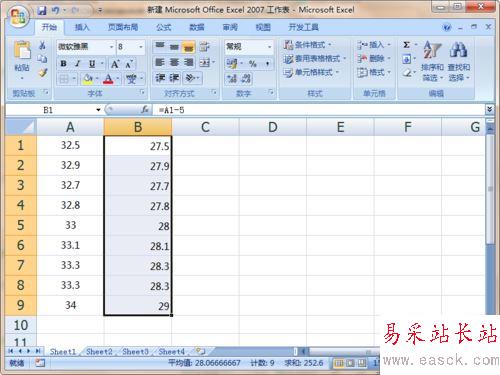500x375 pixels.
Task: Align text right
Action: [188, 62]
